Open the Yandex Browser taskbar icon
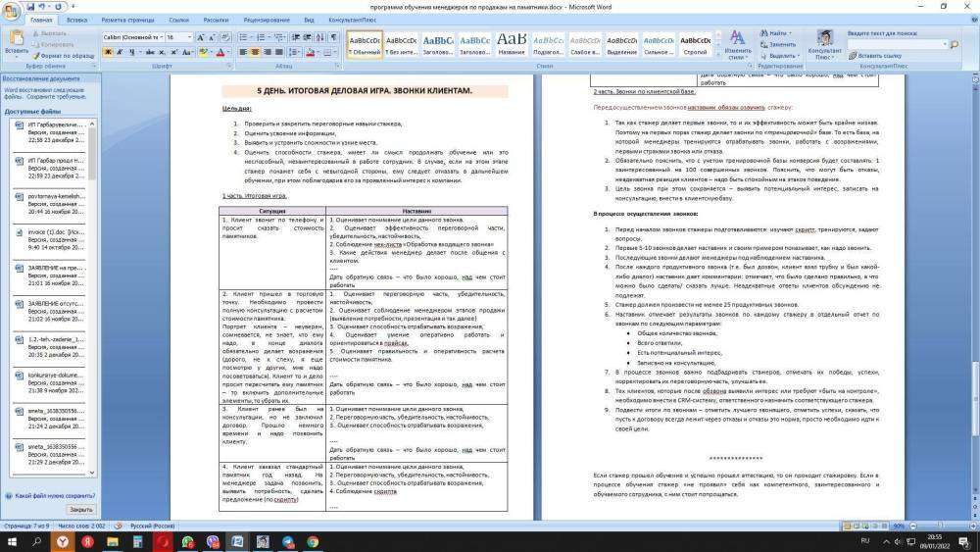980x552 pixels. 63,541
